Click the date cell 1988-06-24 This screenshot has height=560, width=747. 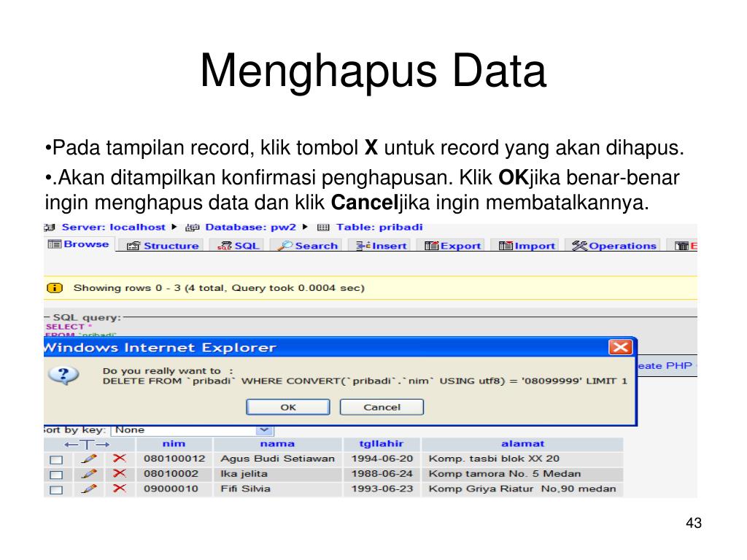point(382,474)
